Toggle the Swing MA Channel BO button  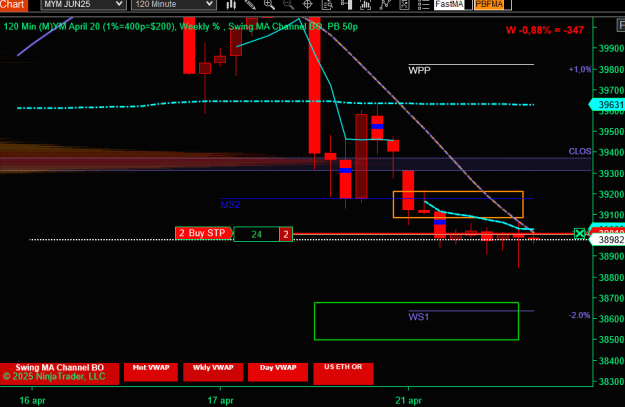point(59,372)
